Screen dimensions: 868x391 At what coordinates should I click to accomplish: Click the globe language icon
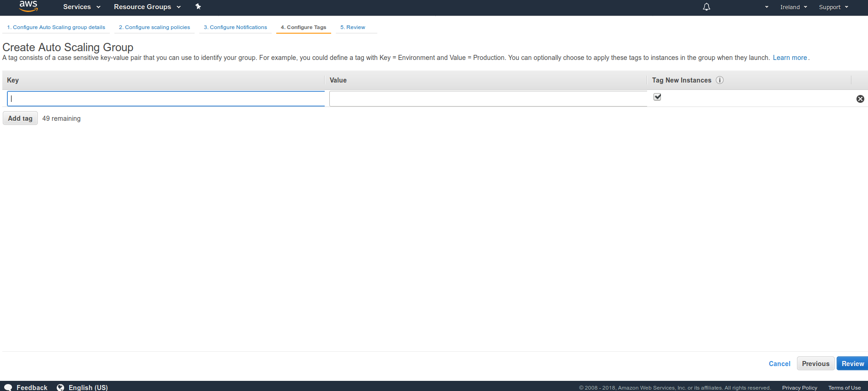(x=60, y=387)
